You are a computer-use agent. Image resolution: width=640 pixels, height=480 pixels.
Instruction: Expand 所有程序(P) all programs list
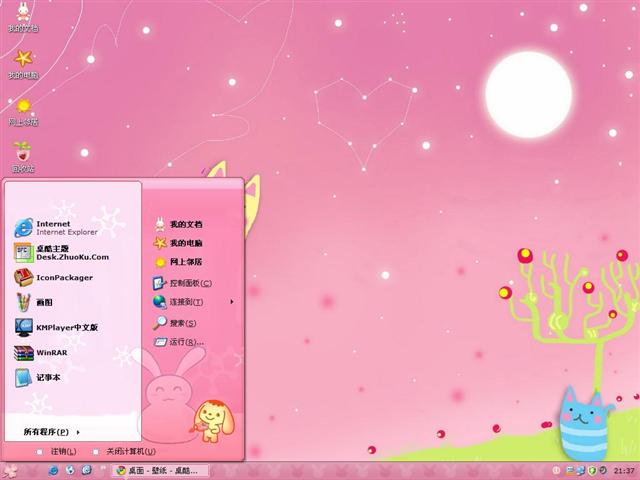click(51, 431)
